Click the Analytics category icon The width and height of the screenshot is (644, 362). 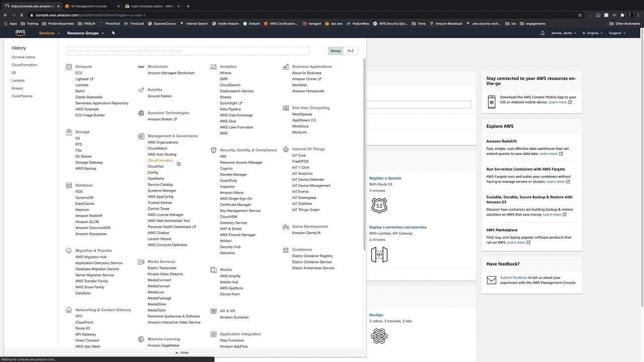(214, 66)
